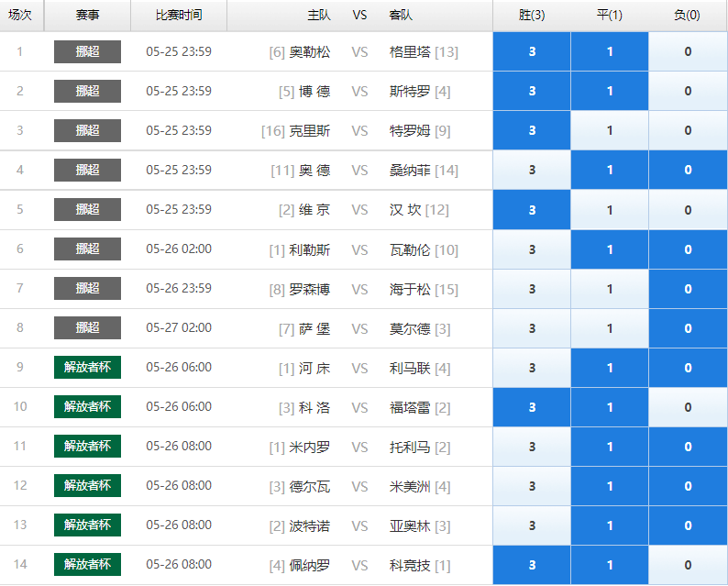Click the 解放者杯 tag in match 14
The image size is (728, 586).
[87, 565]
